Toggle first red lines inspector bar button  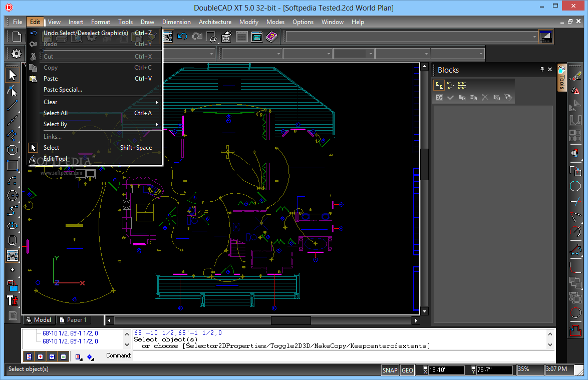(x=29, y=357)
